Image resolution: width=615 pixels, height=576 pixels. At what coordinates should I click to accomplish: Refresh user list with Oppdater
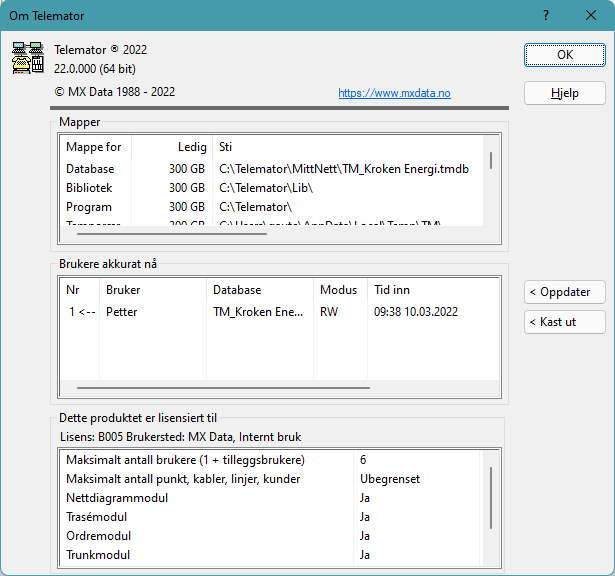tap(565, 292)
